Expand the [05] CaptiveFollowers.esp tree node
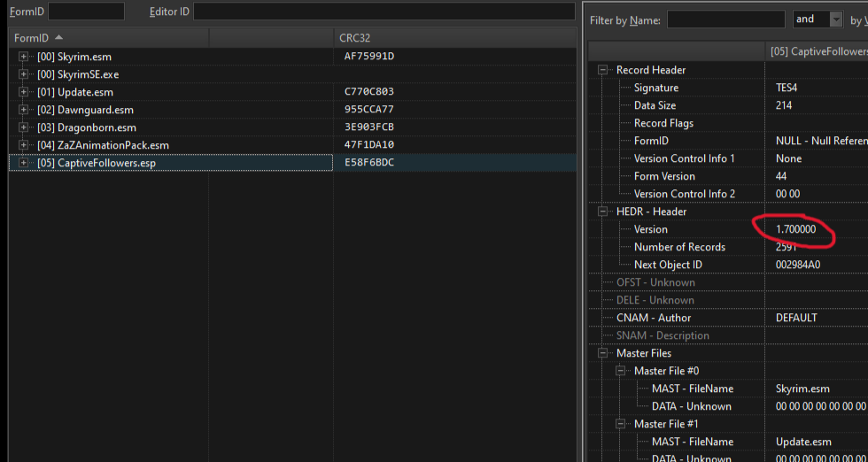This screenshot has height=462, width=868. 23,163
